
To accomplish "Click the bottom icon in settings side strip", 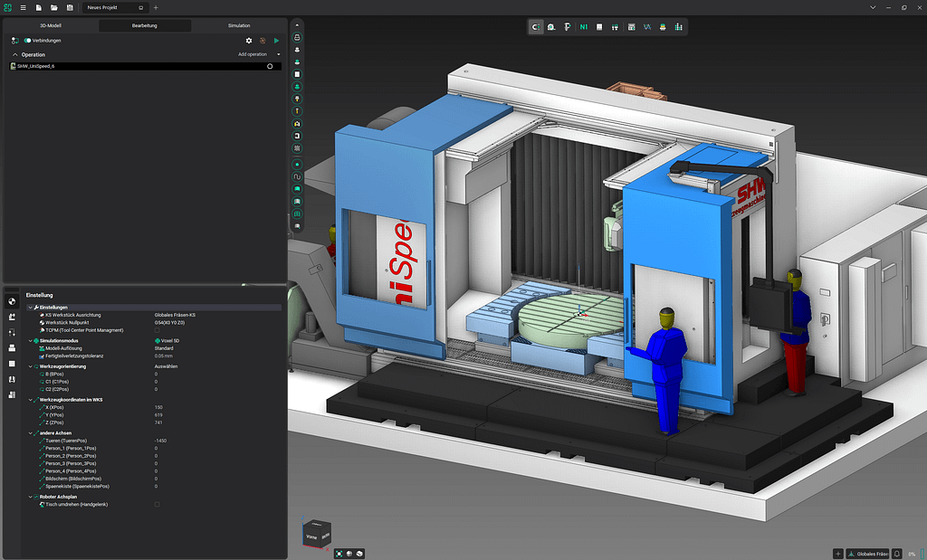I will [x=12, y=394].
